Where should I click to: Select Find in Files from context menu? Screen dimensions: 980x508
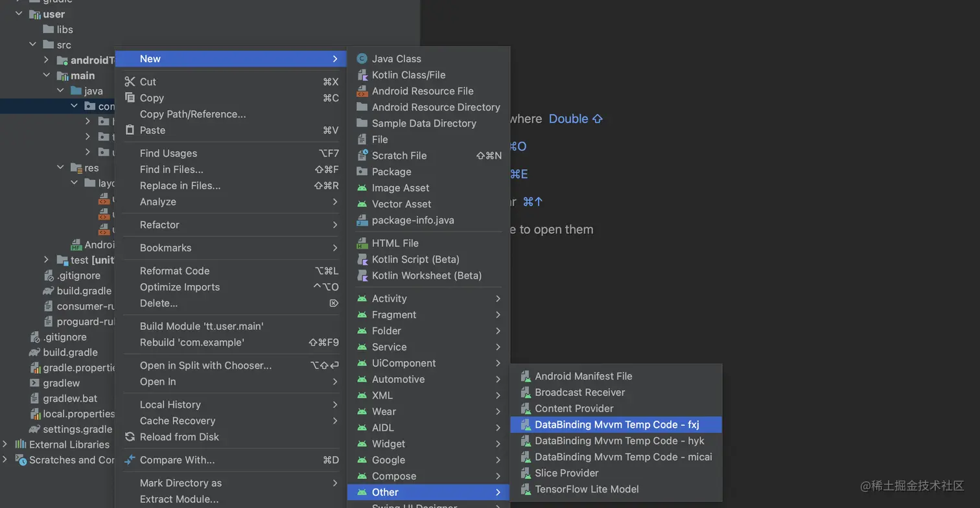click(x=171, y=170)
